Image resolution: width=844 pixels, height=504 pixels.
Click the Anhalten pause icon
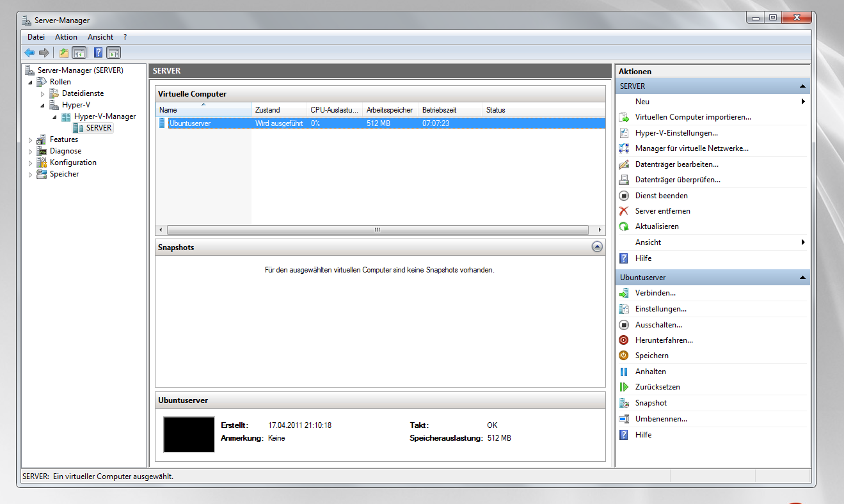[x=624, y=372]
